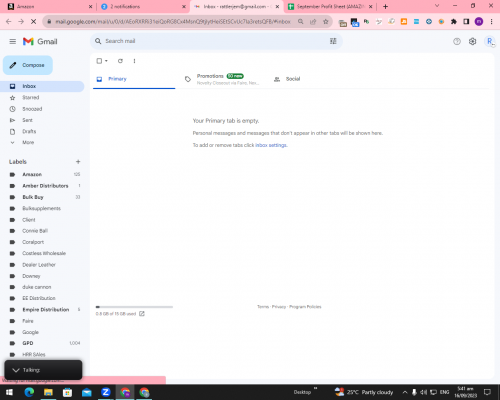Click the search magnifier icon in Gmail
This screenshot has height=400, width=500.
pos(98,41)
